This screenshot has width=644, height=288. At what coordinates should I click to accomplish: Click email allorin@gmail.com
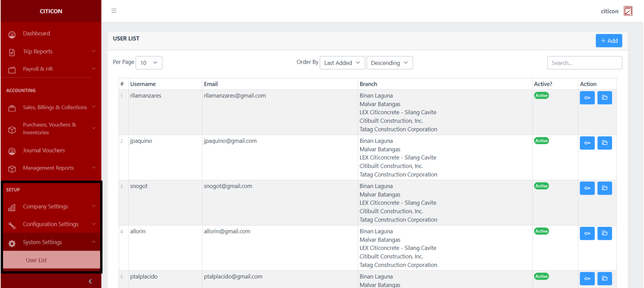click(x=227, y=231)
